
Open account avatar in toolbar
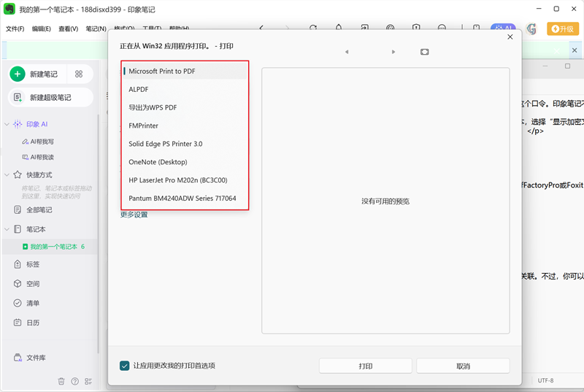click(x=531, y=28)
